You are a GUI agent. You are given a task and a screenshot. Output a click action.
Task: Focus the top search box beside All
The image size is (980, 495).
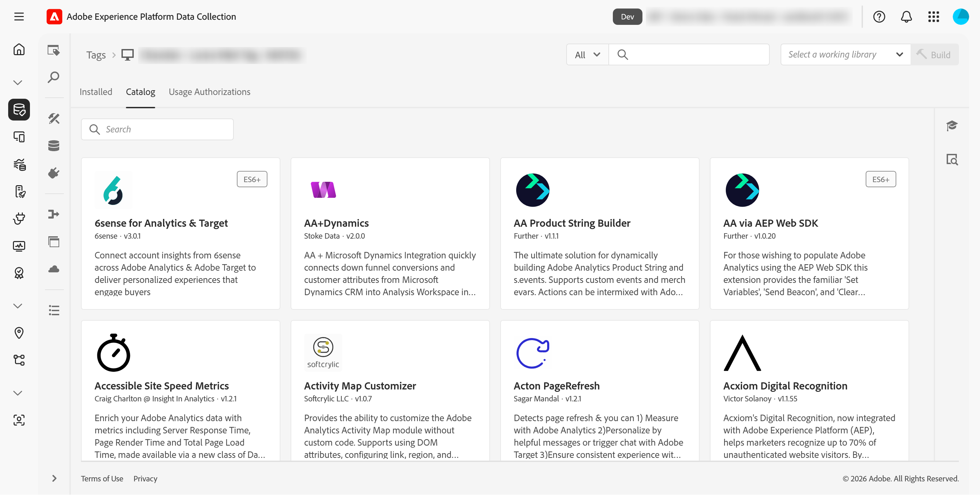689,55
